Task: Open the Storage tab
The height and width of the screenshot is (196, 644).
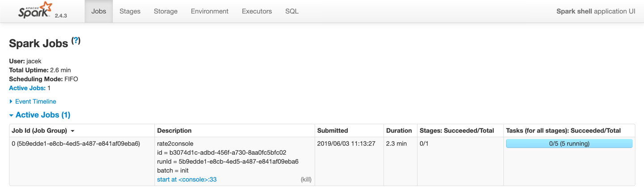Action: pos(166,11)
